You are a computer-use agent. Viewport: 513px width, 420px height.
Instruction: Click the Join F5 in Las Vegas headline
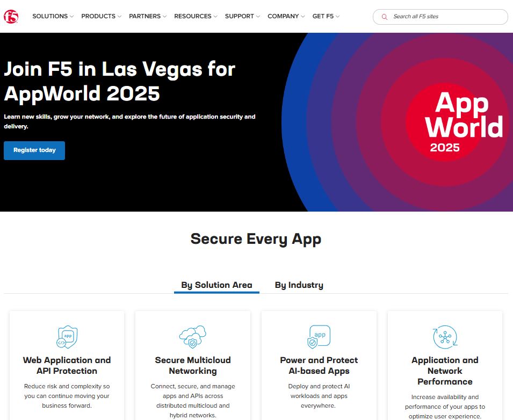click(119, 81)
